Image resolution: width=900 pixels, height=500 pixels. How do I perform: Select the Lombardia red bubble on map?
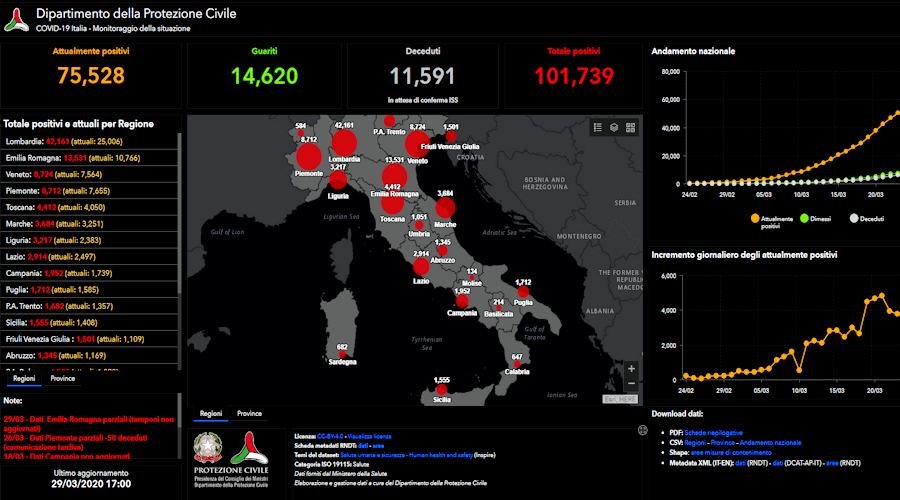(x=344, y=143)
